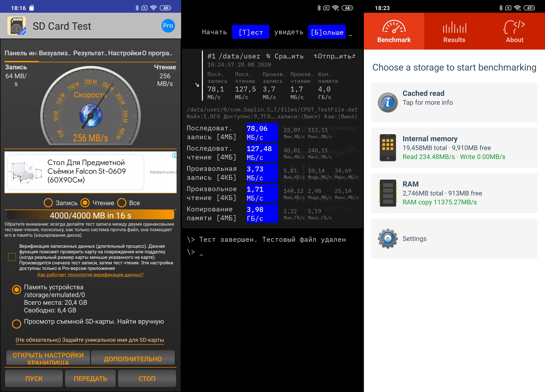The height and width of the screenshot is (392, 545).
Task: Open data verification technology link
Action: (x=90, y=275)
